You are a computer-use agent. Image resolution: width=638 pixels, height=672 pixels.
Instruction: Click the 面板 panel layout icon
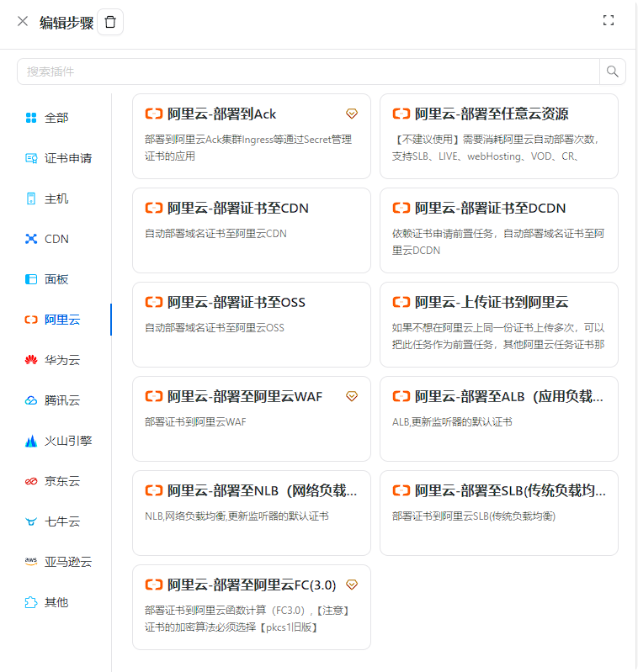point(31,279)
